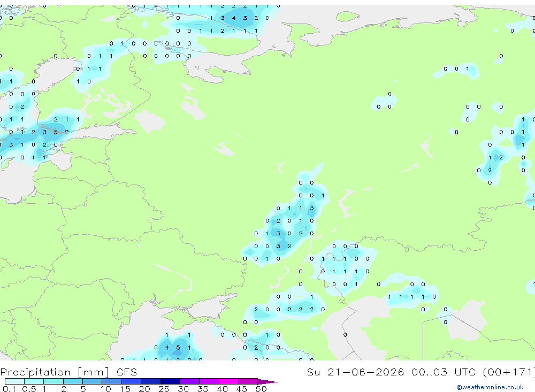Click the 'Precipitation [mm] GFS' title text
The height and width of the screenshot is (392, 535).
(x=68, y=372)
